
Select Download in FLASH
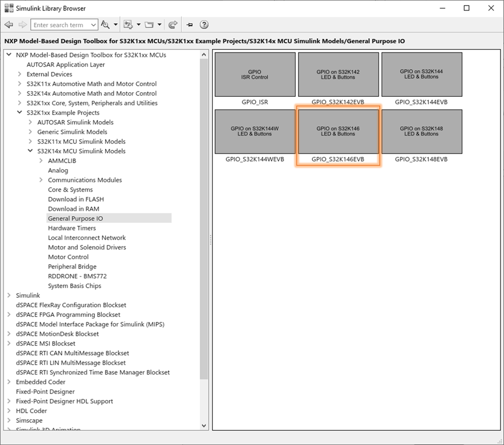[76, 199]
